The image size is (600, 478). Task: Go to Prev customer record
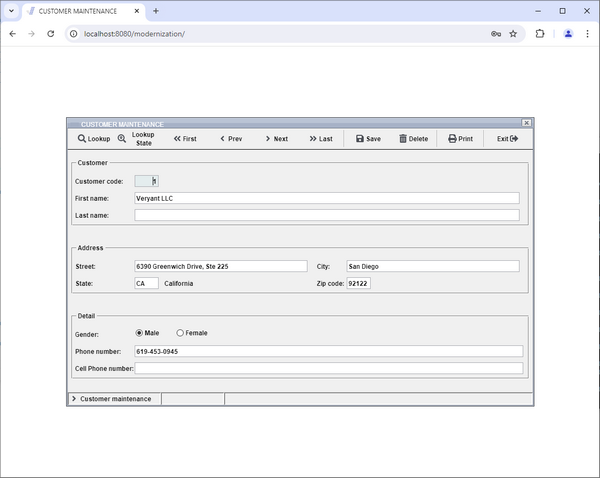click(x=231, y=139)
